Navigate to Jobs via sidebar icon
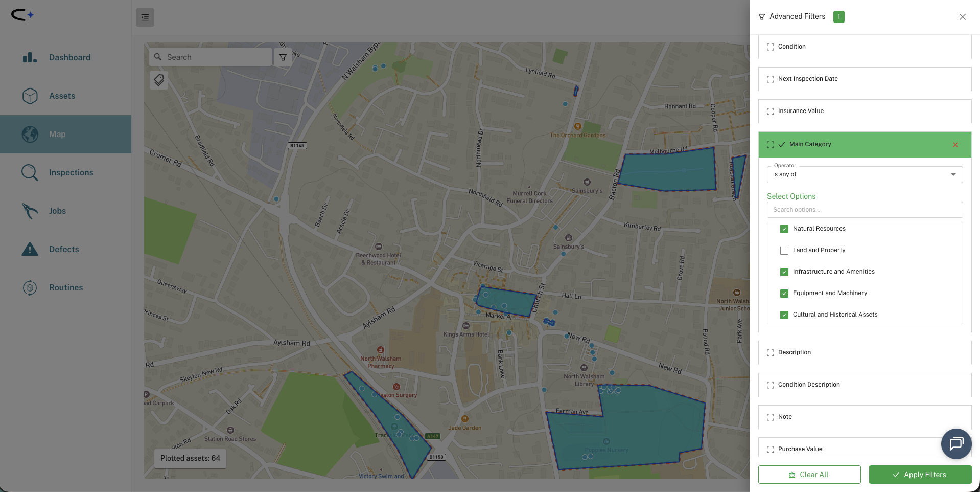 57,211
